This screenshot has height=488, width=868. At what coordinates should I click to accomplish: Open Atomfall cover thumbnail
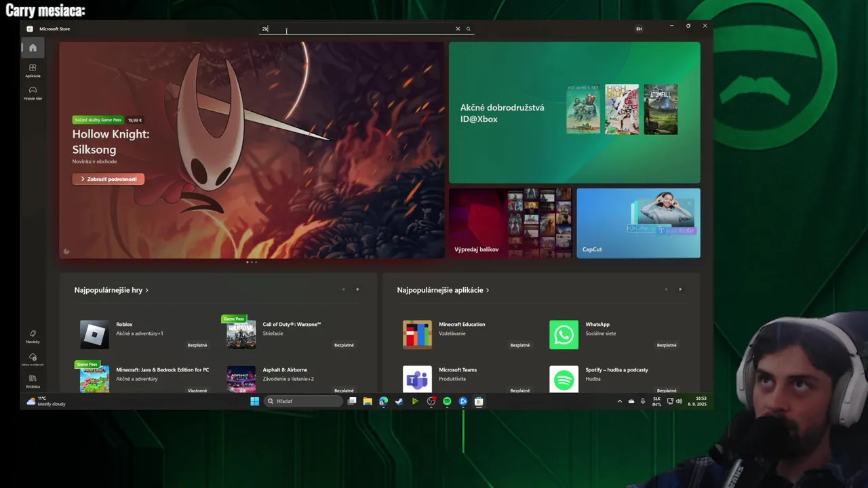tap(660, 109)
